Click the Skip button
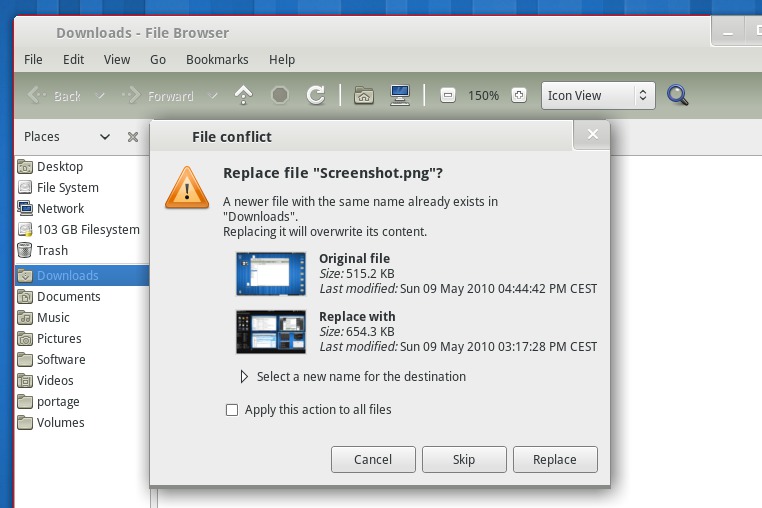This screenshot has height=508, width=762. pyautogui.click(x=464, y=459)
